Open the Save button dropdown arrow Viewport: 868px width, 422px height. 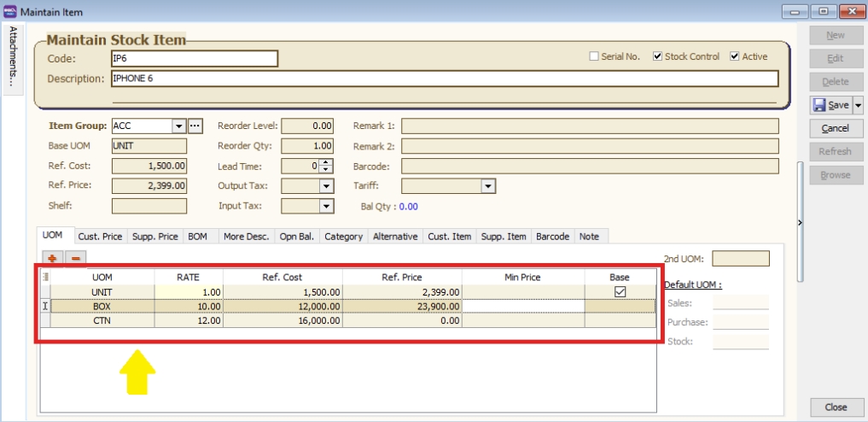(x=858, y=105)
